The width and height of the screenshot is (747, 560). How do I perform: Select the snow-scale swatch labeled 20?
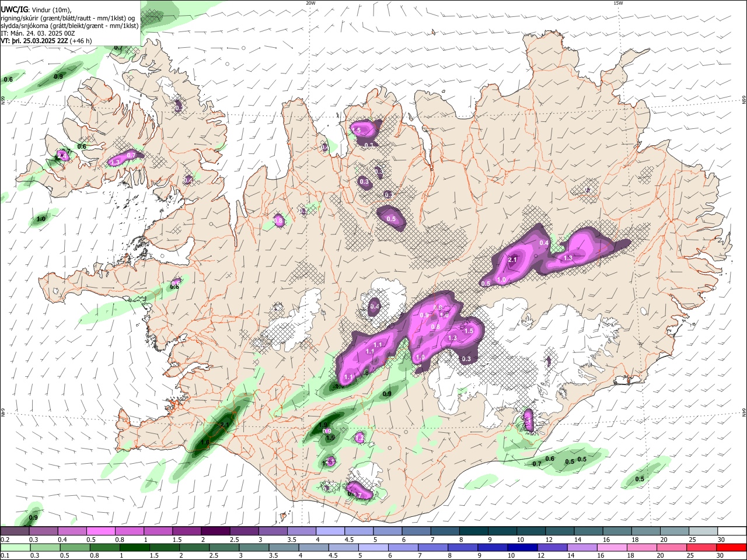pos(675,531)
